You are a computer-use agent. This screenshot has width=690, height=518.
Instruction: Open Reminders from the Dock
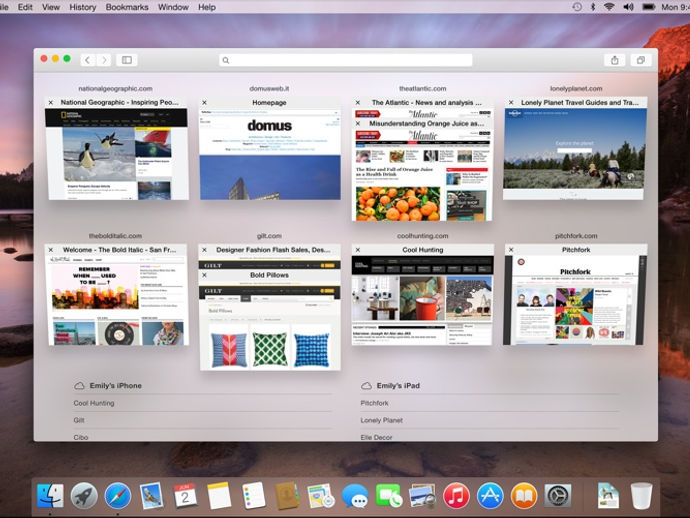[x=253, y=496]
